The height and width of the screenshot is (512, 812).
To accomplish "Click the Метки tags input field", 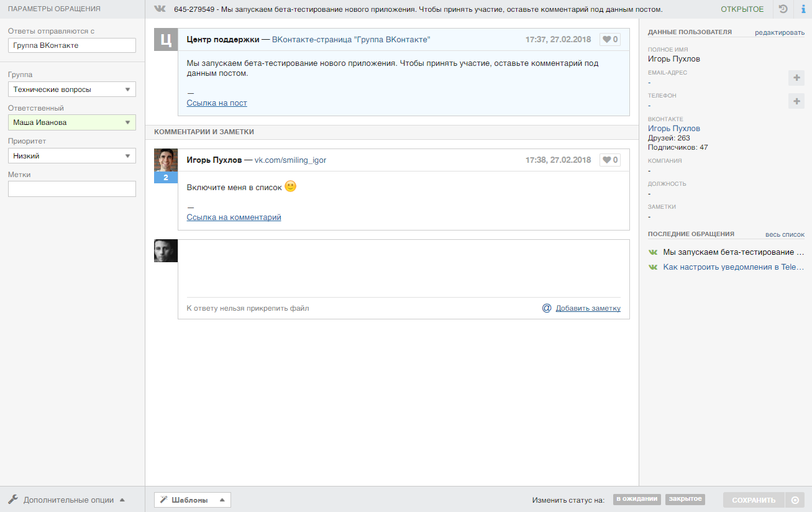I will point(72,189).
